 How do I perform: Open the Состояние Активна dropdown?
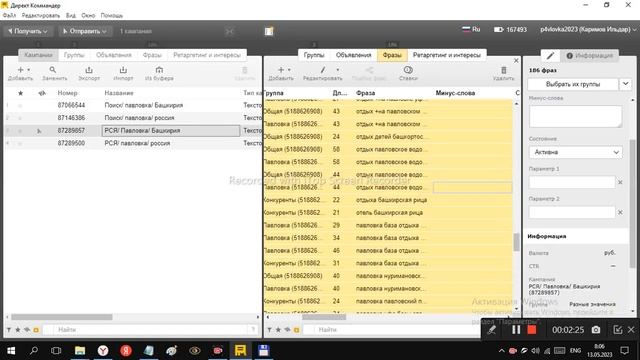pos(576,152)
